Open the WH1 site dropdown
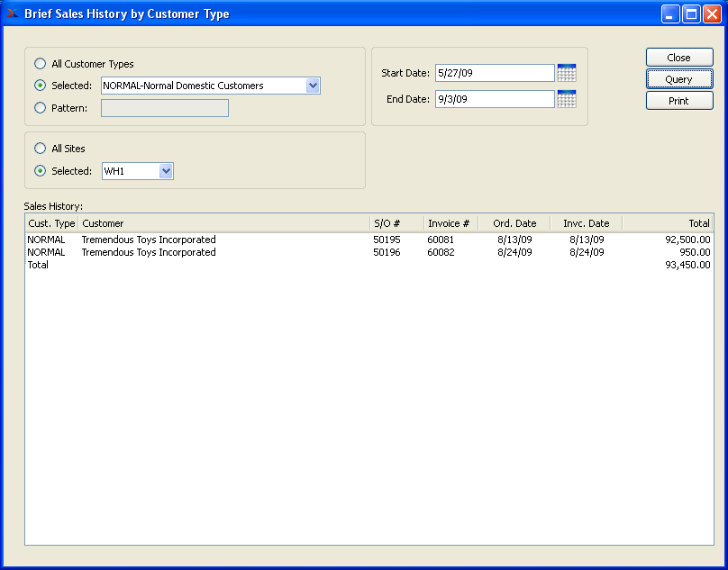 165,171
